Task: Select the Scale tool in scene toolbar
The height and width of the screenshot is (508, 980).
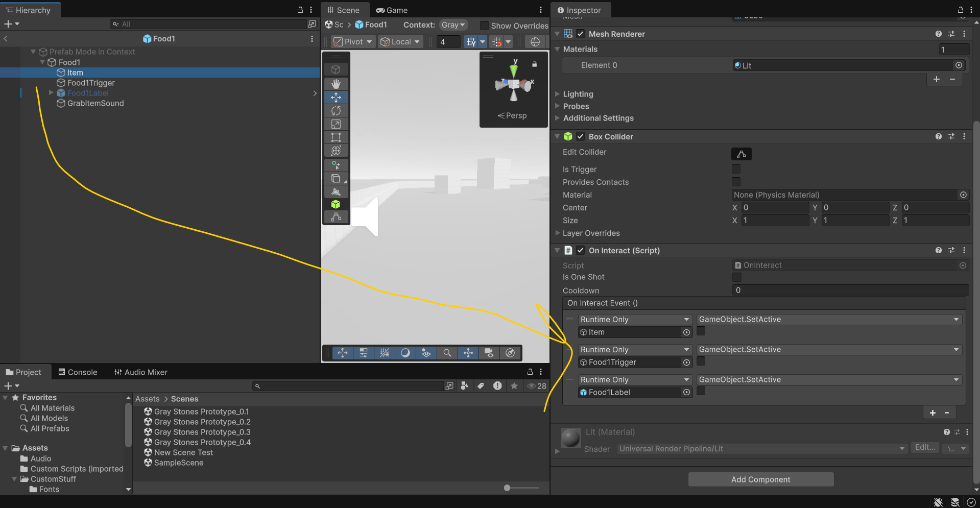Action: coord(336,124)
